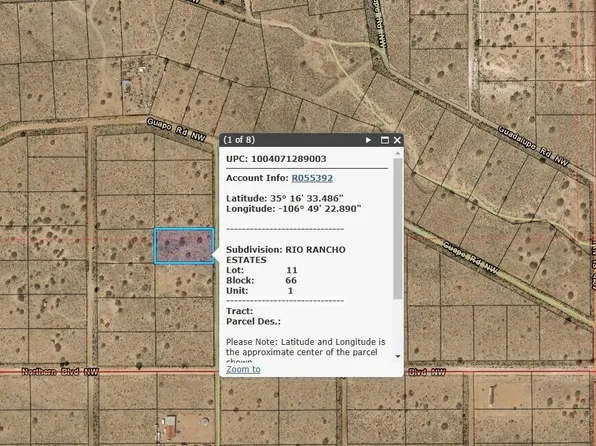The width and height of the screenshot is (596, 446).
Task: Click the (1 of 8) popup counter
Action: (x=239, y=140)
